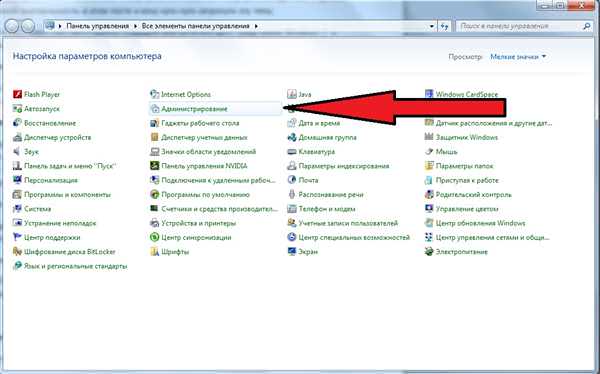
Task: Open Параметры индексирования link
Action: coord(344,166)
